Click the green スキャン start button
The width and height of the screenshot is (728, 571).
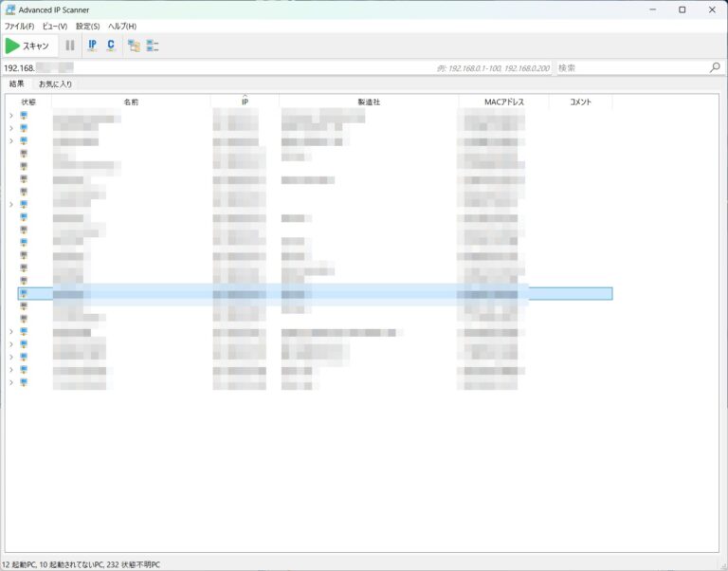pyautogui.click(x=29, y=46)
